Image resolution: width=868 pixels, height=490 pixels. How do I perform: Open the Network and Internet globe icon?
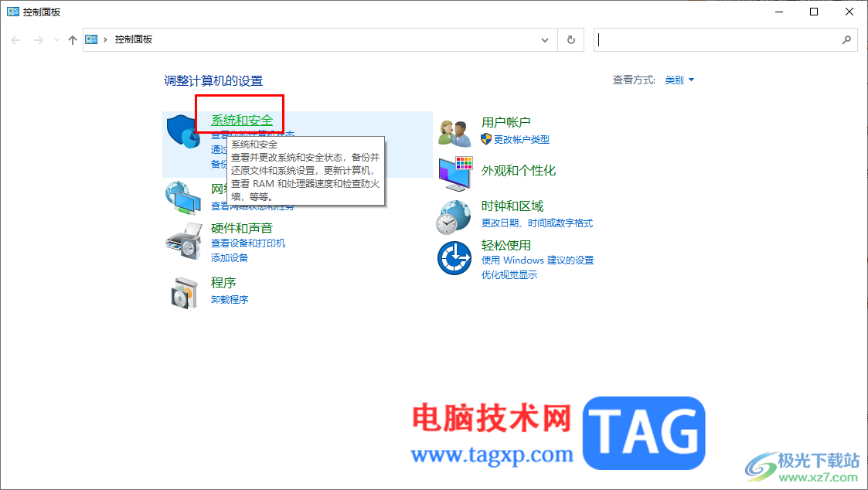pos(182,198)
